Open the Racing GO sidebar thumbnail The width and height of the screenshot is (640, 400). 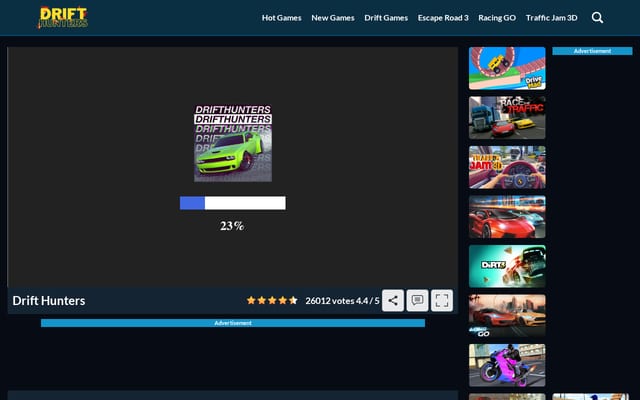point(507,316)
